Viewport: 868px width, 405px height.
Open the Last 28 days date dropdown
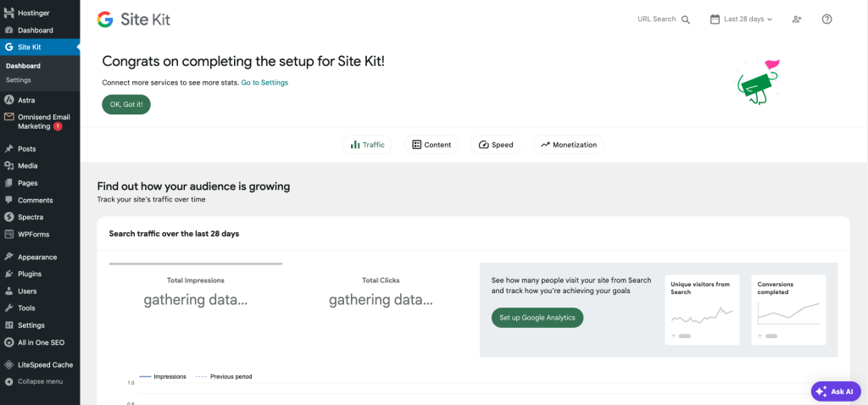[742, 19]
